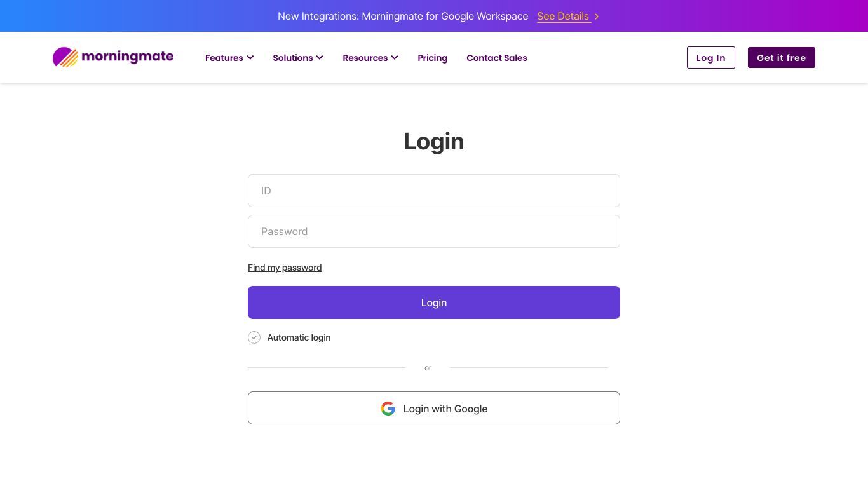The height and width of the screenshot is (488, 868).
Task: Open the Solutions dropdown menu
Action: pyautogui.click(x=298, y=58)
